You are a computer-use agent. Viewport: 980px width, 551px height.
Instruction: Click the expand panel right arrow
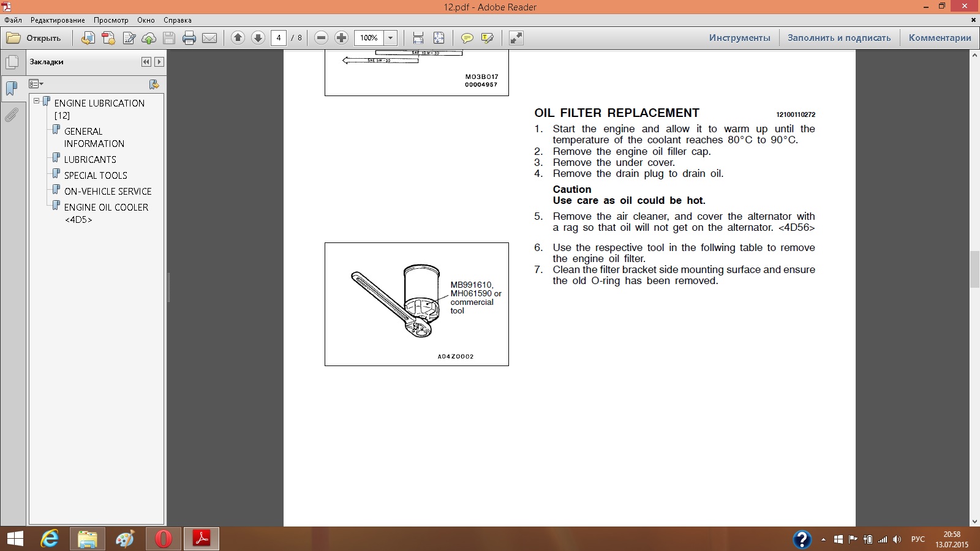pyautogui.click(x=159, y=62)
